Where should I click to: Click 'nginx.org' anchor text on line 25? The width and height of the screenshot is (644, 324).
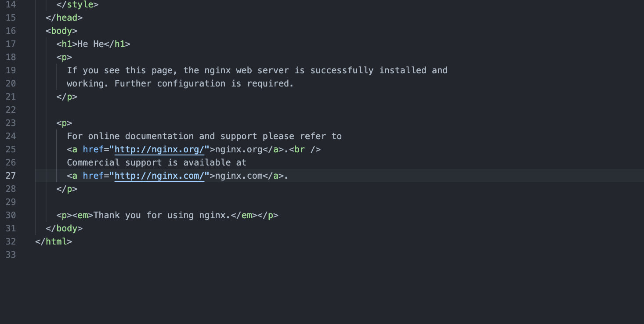tap(239, 149)
